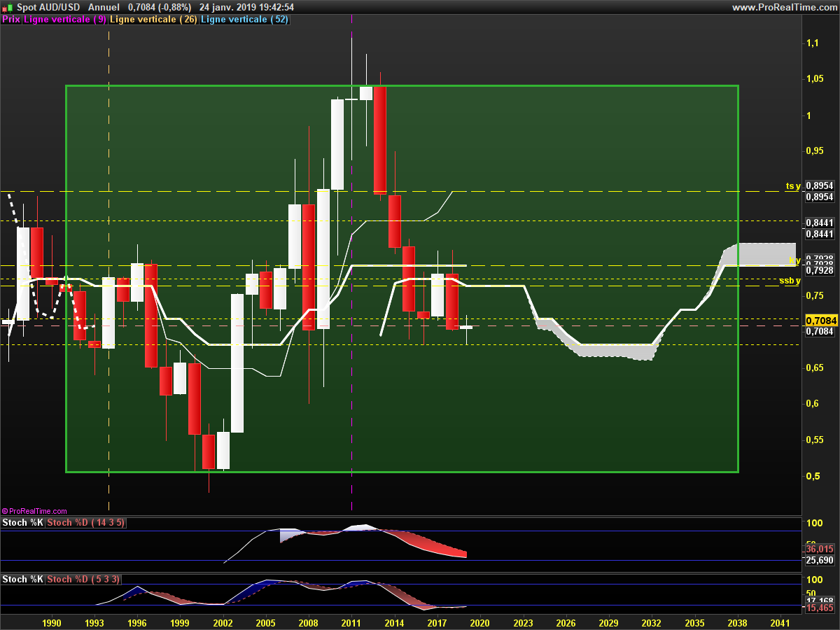Select Stoch %K label in the 14 3 5 panel
Viewport: 840px width, 630px height.
pyautogui.click(x=23, y=522)
